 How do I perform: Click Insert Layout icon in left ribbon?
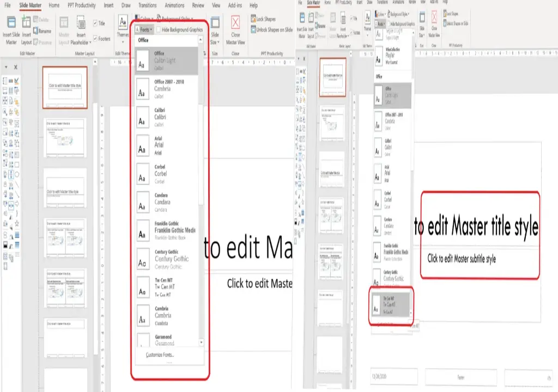tap(26, 25)
